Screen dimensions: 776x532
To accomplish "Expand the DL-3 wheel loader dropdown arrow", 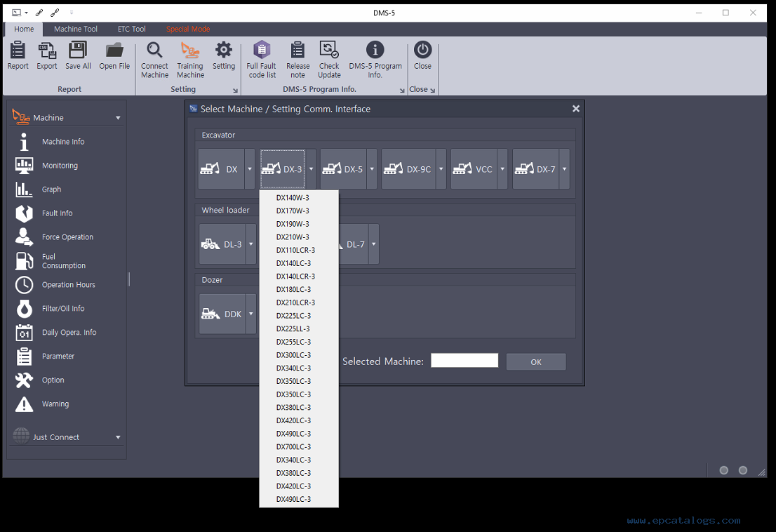I will pyautogui.click(x=251, y=244).
